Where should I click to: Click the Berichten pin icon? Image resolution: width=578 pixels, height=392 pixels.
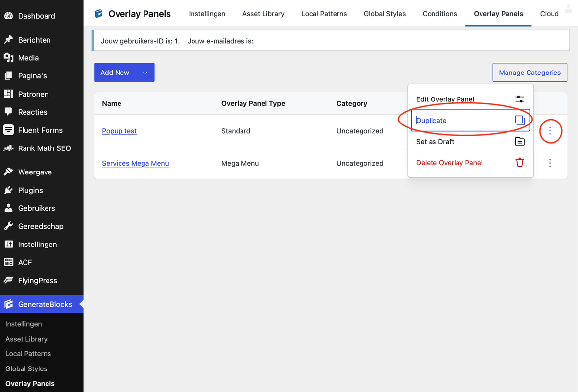(8, 40)
